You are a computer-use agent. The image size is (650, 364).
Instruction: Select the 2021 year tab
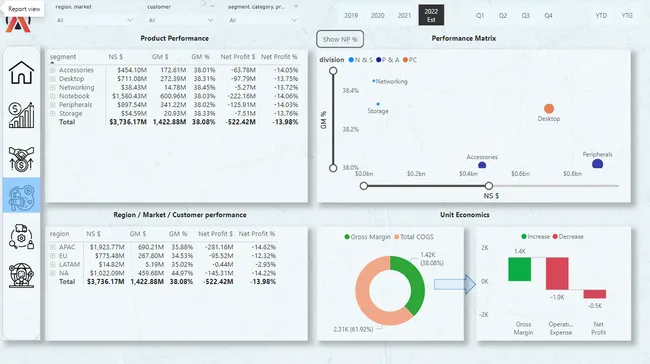[404, 15]
